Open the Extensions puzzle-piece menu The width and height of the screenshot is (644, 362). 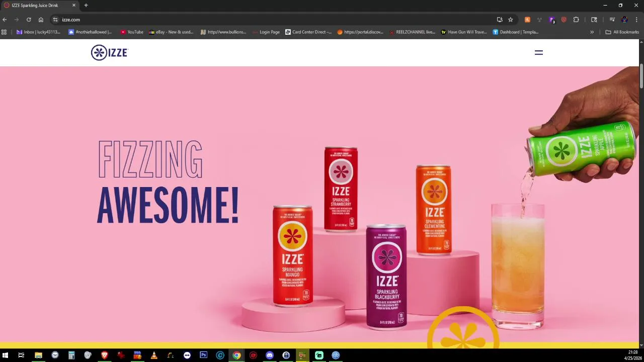point(576,20)
